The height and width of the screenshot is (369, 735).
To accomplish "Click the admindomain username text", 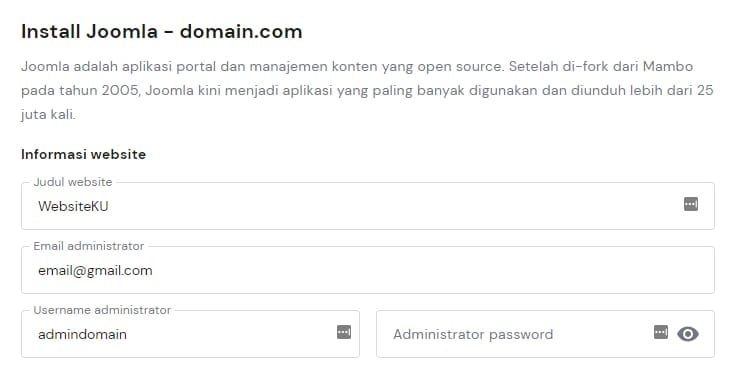I will click(82, 334).
